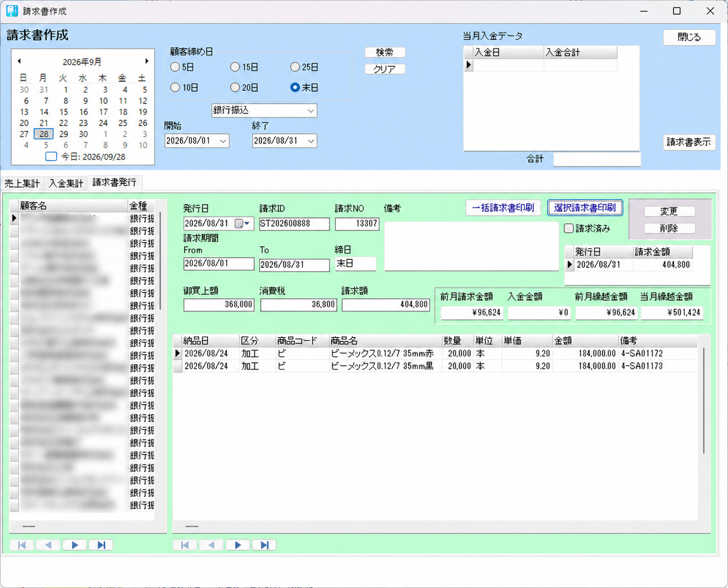The image size is (728, 588).
Task: Click 入金合計 column header
Action: [x=580, y=52]
